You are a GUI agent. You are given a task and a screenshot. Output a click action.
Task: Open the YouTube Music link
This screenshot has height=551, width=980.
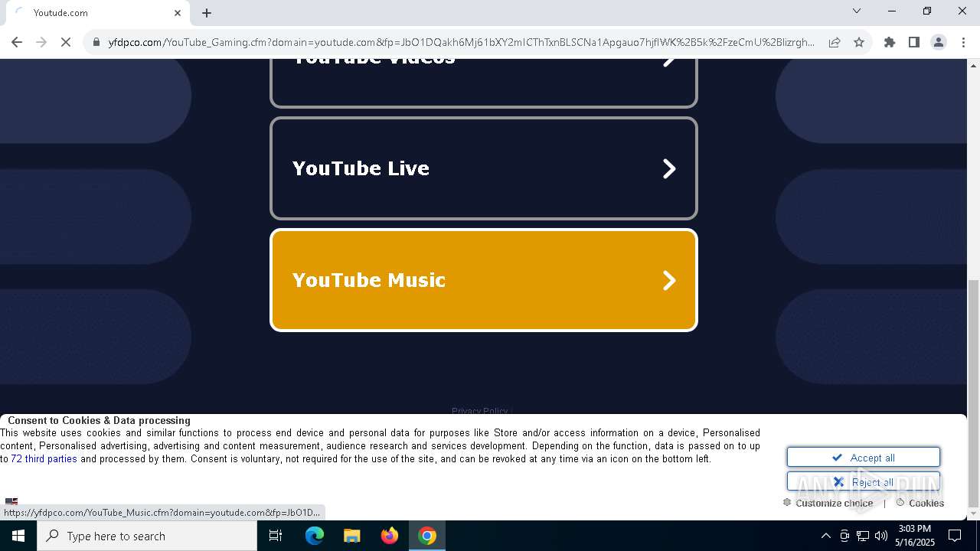click(484, 280)
